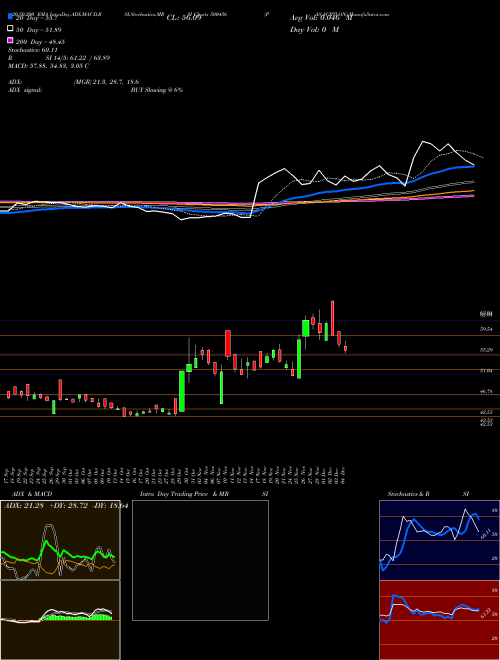Click the 'BUY Slowing @ 6%' signal text
The image size is (500, 660).
pos(157,90)
